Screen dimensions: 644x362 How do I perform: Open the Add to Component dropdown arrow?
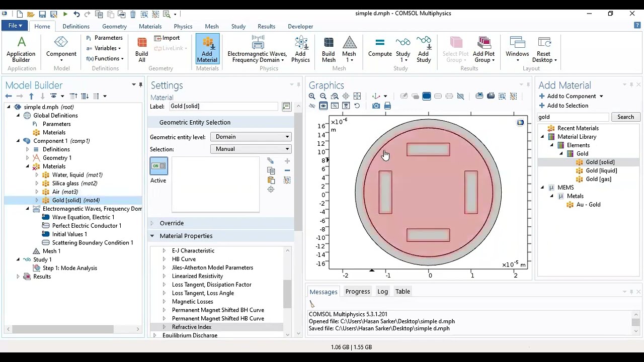click(x=601, y=96)
